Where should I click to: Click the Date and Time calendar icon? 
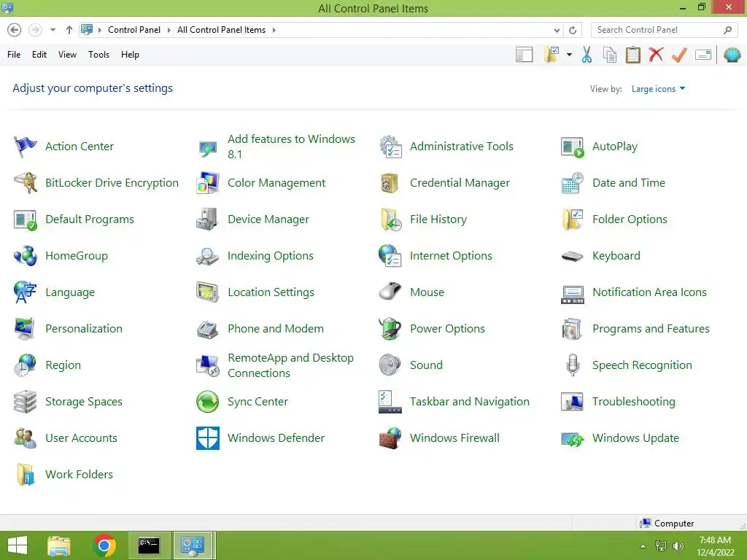tap(573, 183)
